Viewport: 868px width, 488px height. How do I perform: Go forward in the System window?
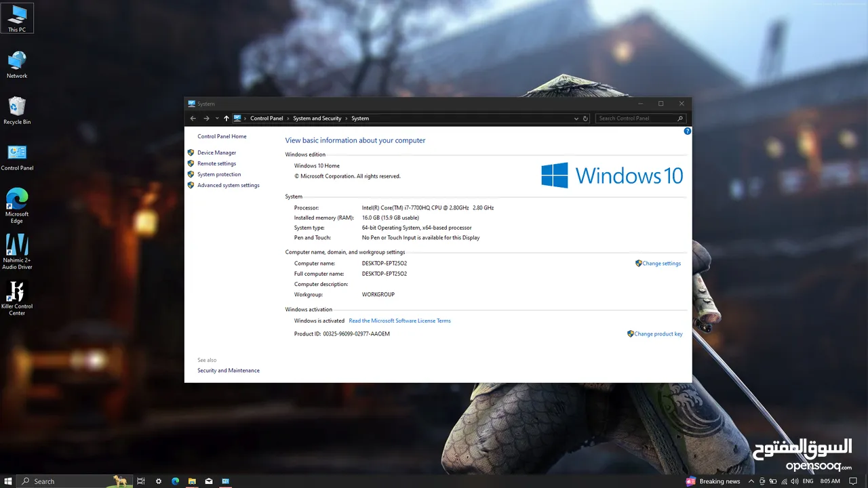click(x=206, y=118)
